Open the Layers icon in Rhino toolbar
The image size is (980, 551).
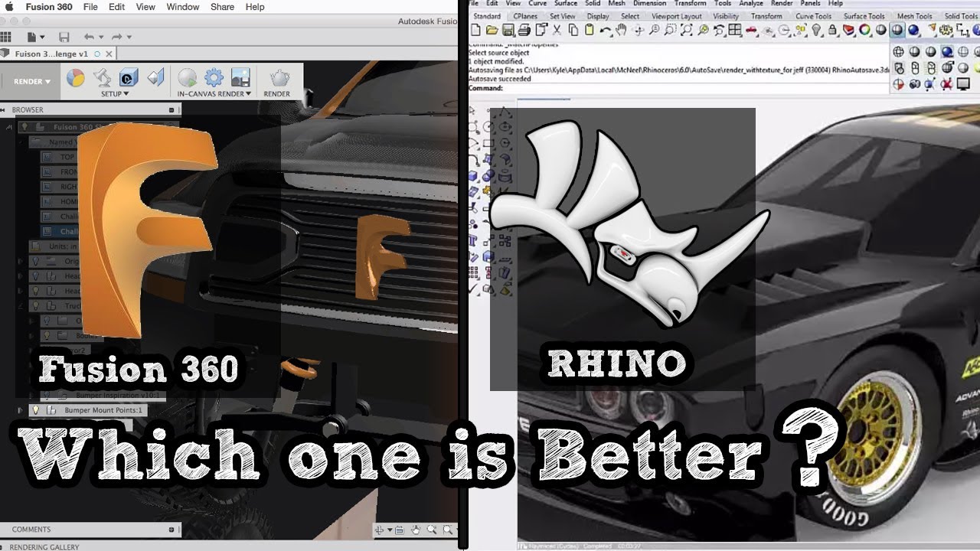point(848,30)
